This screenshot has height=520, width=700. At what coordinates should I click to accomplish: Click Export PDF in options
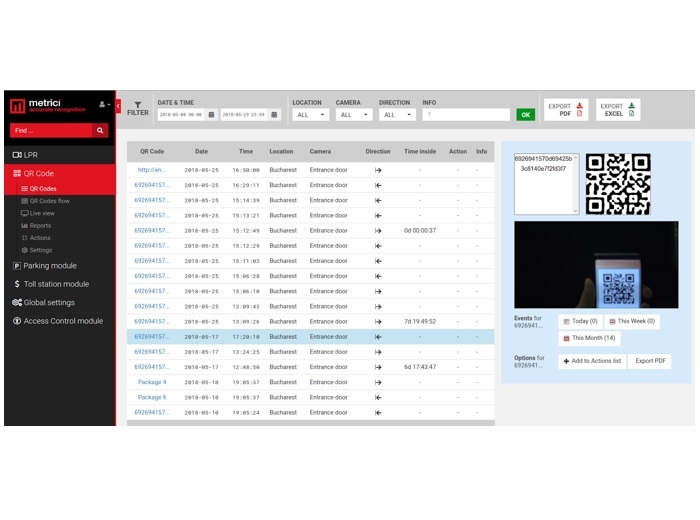coord(650,361)
